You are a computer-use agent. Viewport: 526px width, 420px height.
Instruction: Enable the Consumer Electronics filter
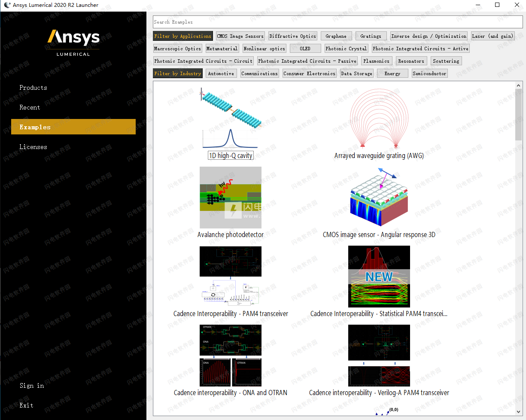point(310,73)
